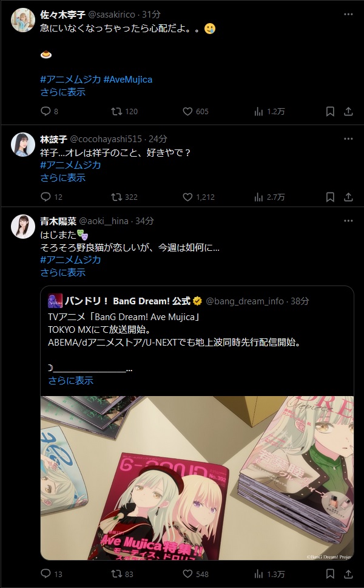Share 佐々木李子's tweet via share icon
The image size is (364, 588).
point(348,111)
